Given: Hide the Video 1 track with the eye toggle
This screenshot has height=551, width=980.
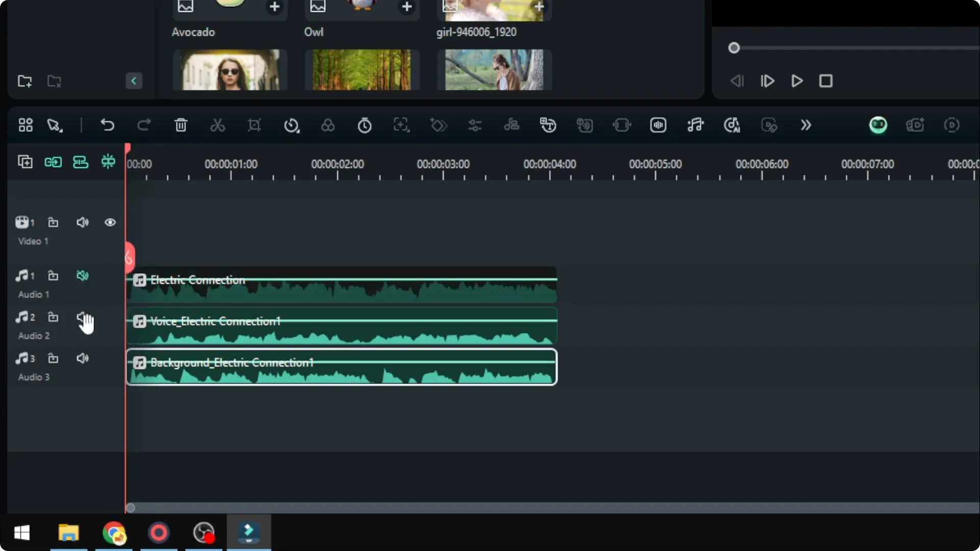Looking at the screenshot, I should click(x=110, y=222).
